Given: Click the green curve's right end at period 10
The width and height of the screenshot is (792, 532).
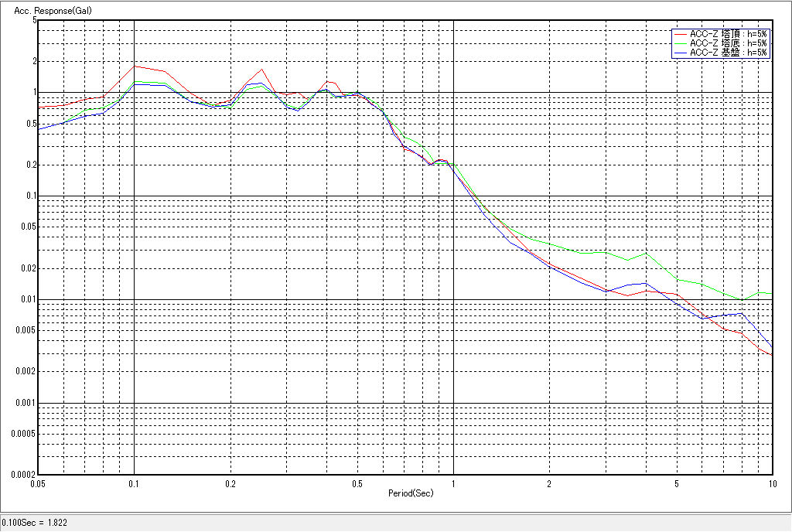Looking at the screenshot, I should [x=771, y=293].
